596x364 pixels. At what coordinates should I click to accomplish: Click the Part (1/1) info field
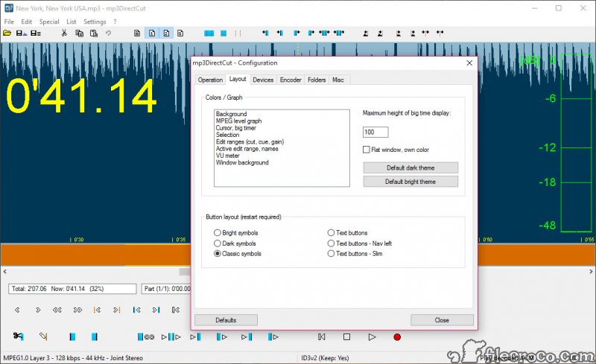pyautogui.click(x=166, y=289)
